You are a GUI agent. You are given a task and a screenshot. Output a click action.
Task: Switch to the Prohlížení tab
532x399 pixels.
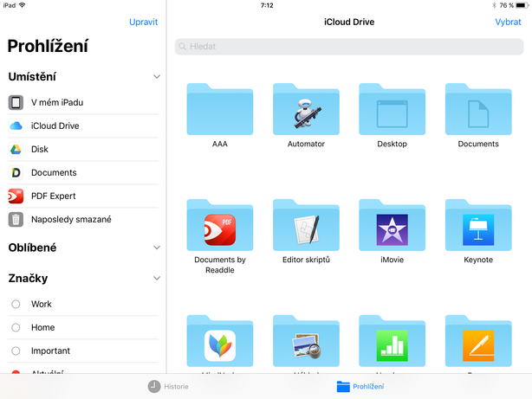click(x=360, y=387)
